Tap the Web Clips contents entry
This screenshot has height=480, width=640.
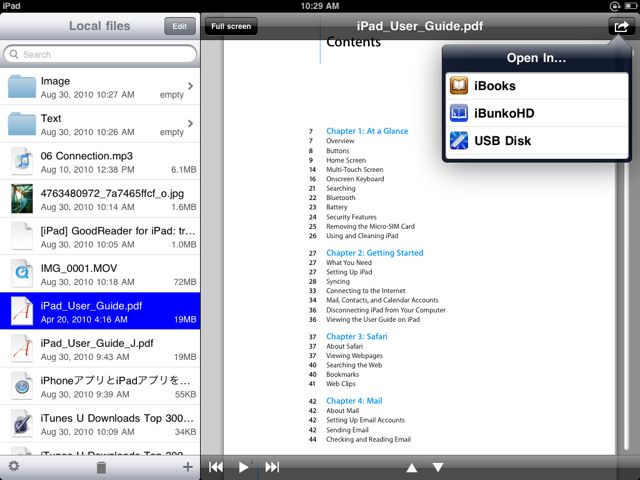[341, 384]
